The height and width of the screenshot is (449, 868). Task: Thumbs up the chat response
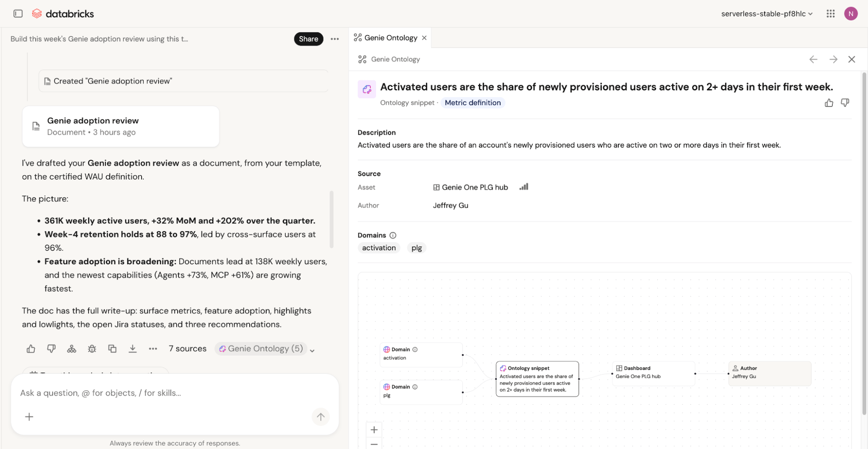tap(31, 349)
